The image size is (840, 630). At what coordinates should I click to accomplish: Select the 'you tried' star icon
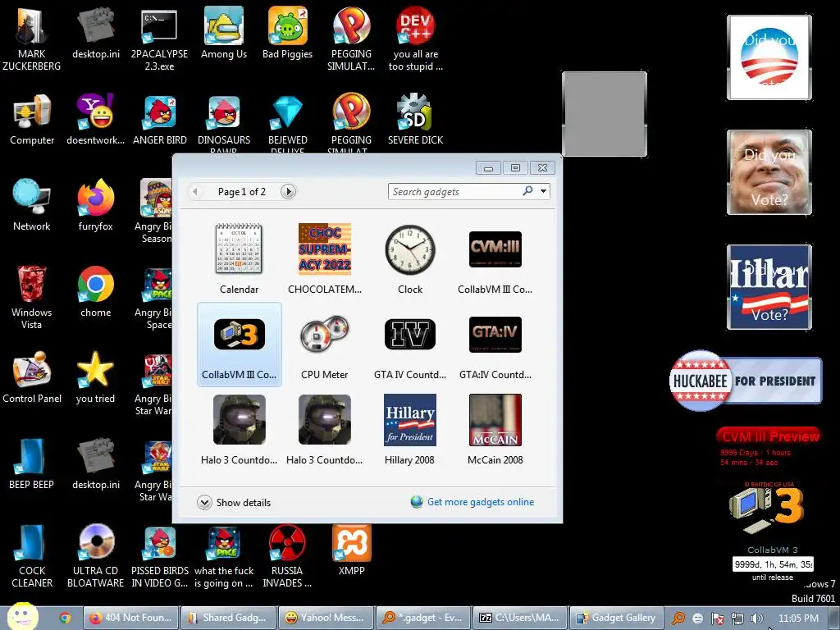[x=95, y=377]
